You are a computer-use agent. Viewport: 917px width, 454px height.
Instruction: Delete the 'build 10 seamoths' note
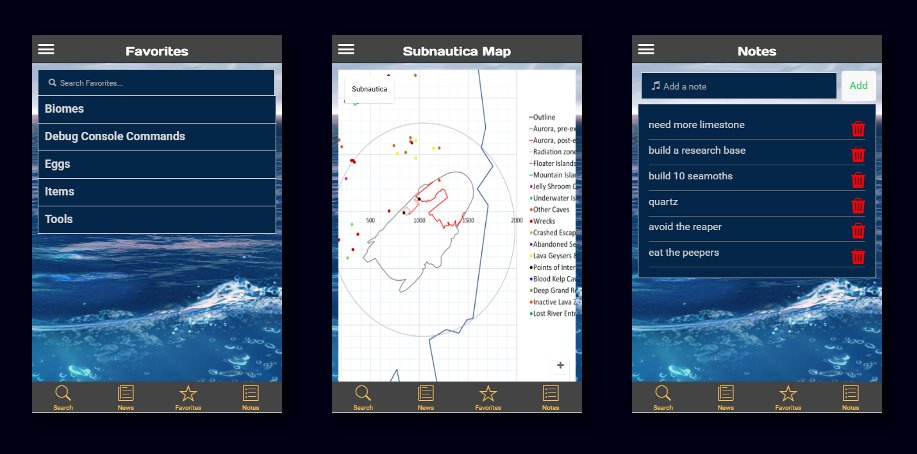pos(858,180)
